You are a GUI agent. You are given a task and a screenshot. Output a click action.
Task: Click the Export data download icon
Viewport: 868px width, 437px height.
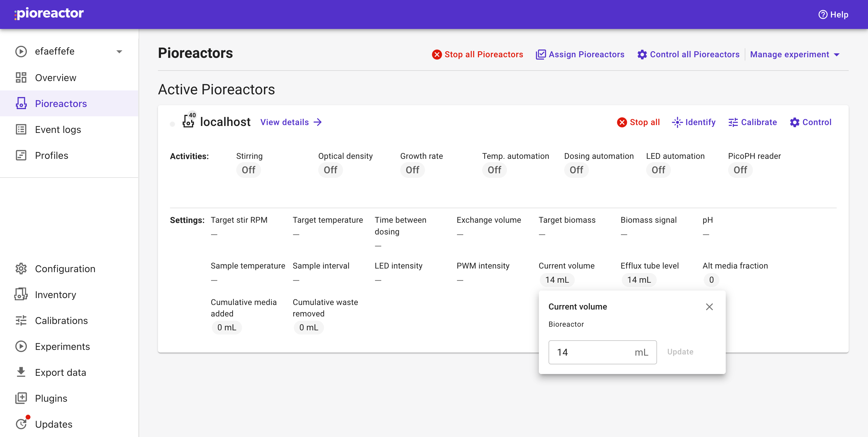[x=21, y=372]
